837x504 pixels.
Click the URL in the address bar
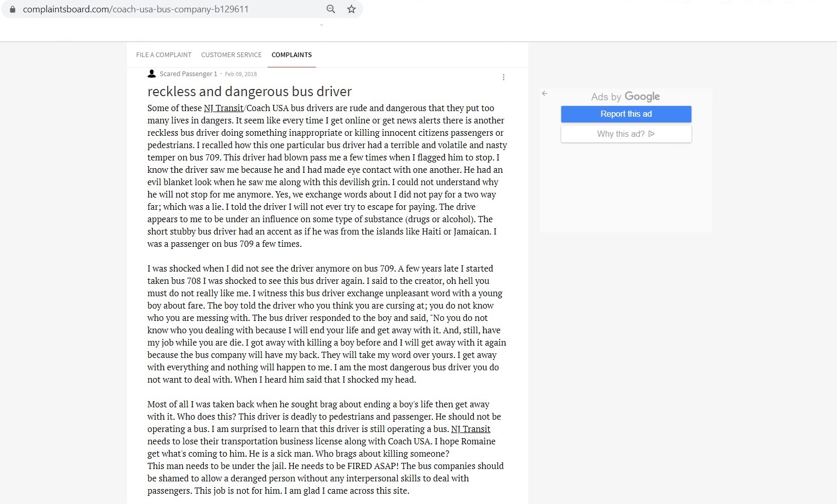coord(136,9)
